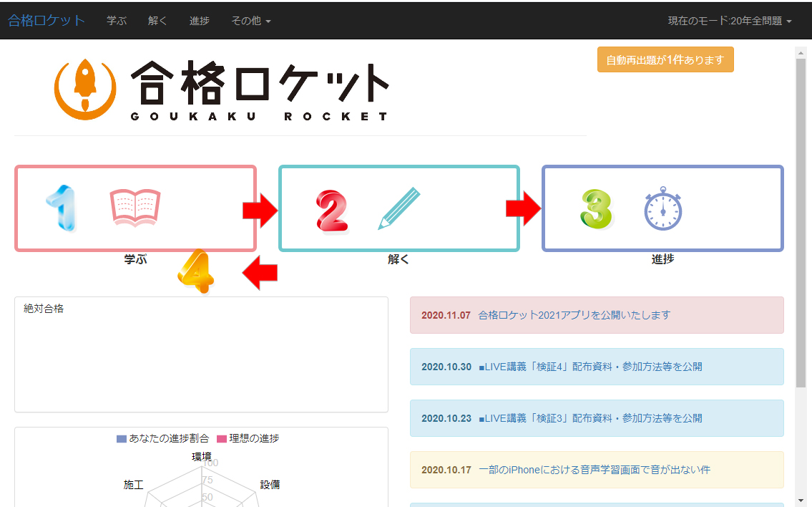Open the blue stopwatch progress icon
Screen dimensions: 812x507
(663, 208)
